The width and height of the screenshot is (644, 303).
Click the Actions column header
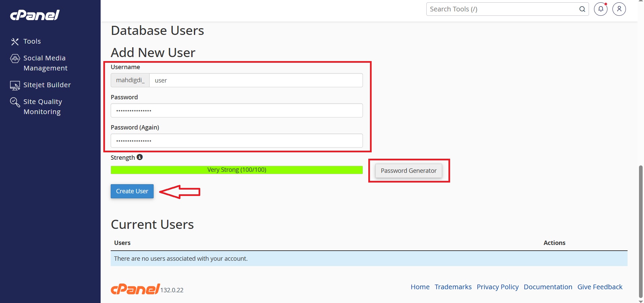click(x=554, y=243)
